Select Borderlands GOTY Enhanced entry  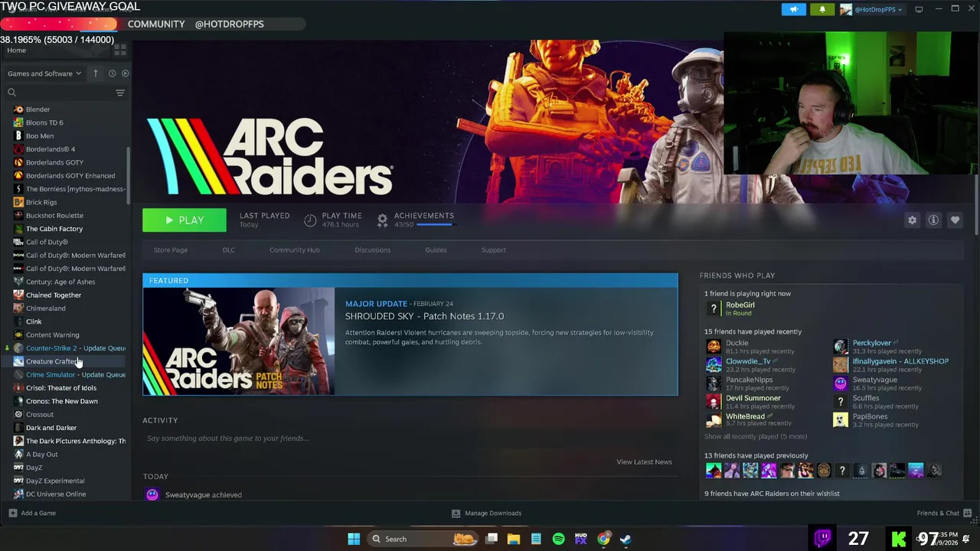pyautogui.click(x=70, y=175)
